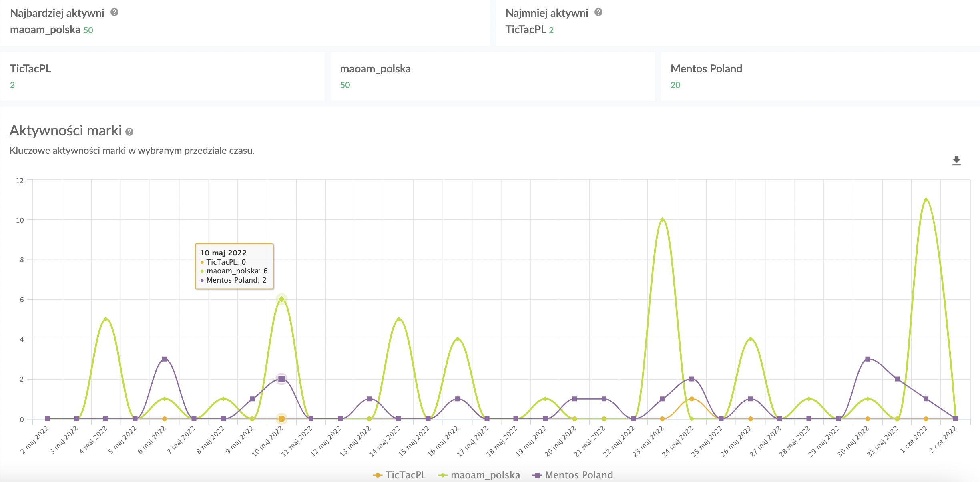Click Mentos Poland marker on 30 maj 2022

coord(868,359)
